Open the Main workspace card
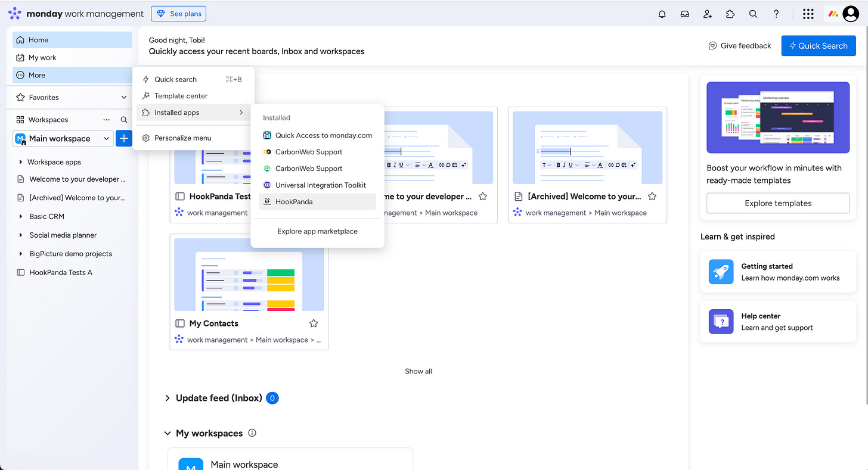868x470 pixels. coord(290,459)
